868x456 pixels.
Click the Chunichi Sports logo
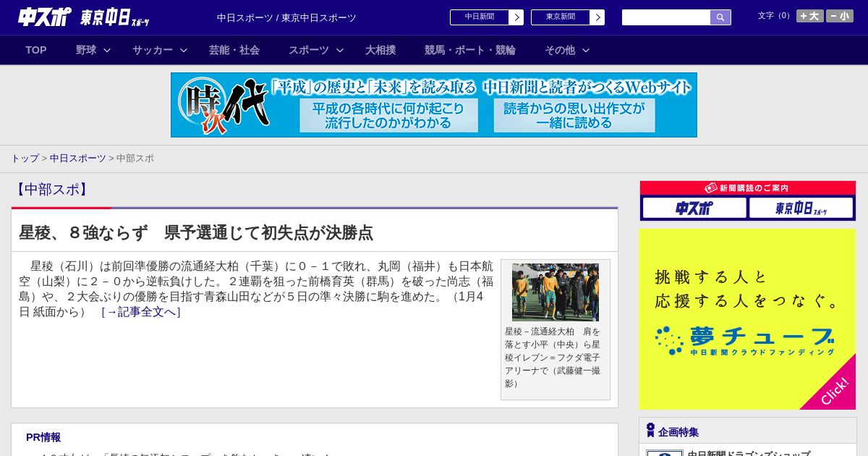click(45, 17)
